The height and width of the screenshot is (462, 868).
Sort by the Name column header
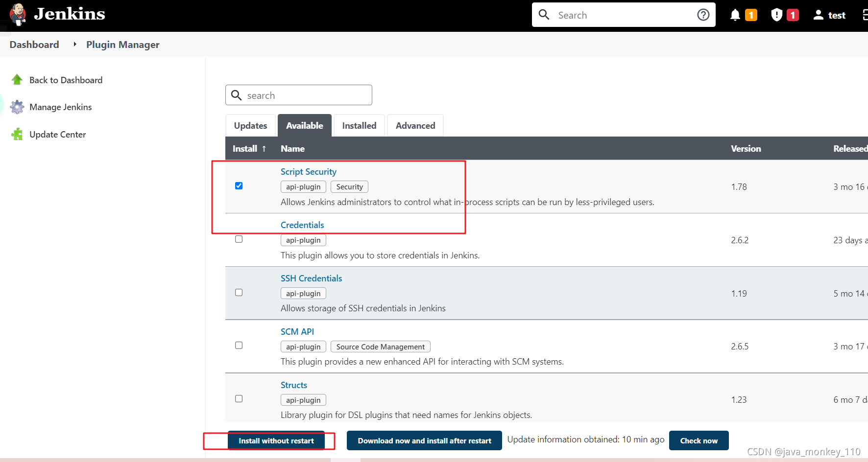(292, 148)
